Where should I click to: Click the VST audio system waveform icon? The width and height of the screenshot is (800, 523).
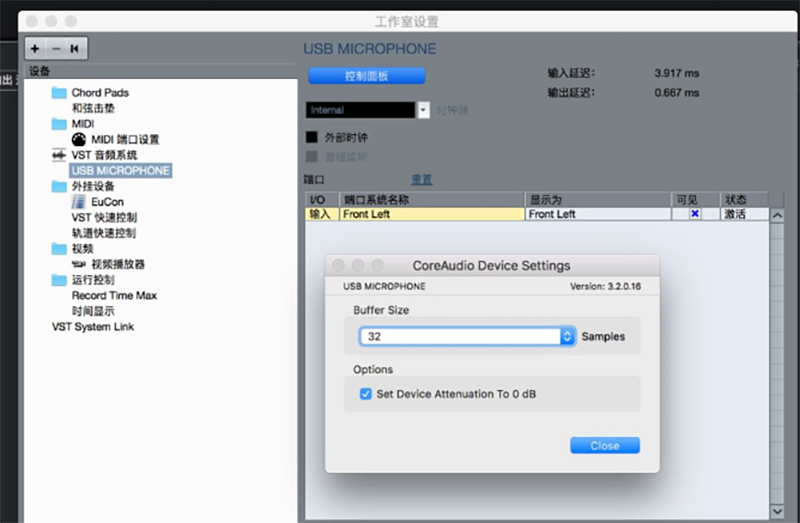(x=59, y=155)
